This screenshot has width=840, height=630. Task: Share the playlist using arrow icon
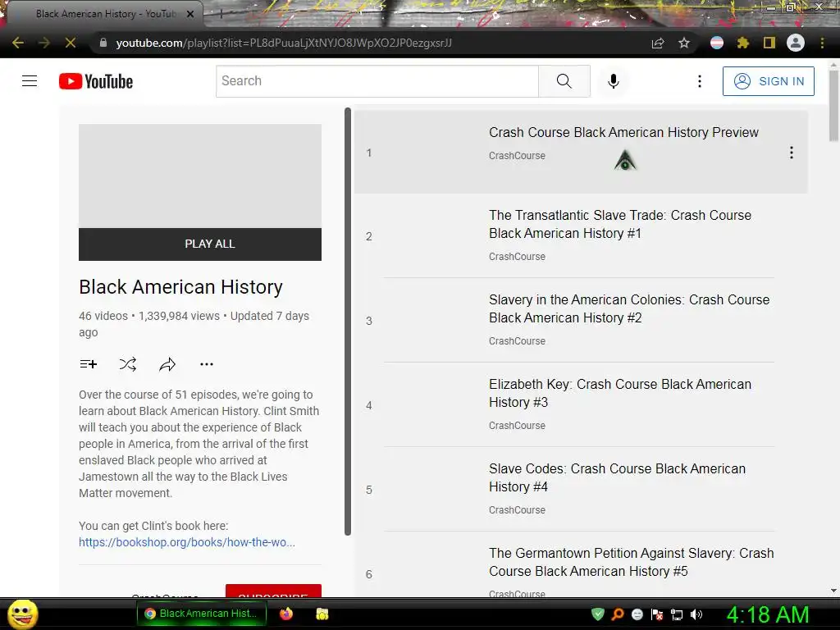tap(167, 364)
